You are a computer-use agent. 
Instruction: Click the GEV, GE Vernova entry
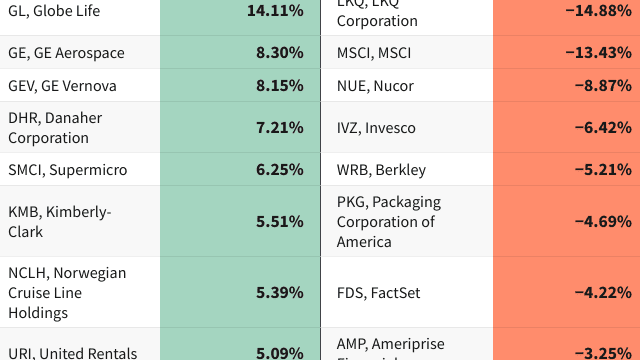pos(80,86)
